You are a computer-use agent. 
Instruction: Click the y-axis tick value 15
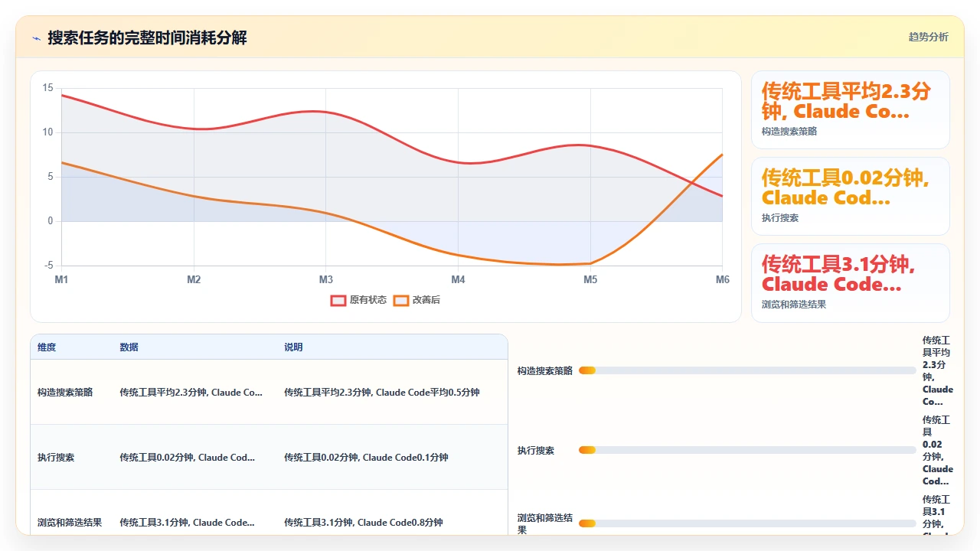pyautogui.click(x=48, y=88)
